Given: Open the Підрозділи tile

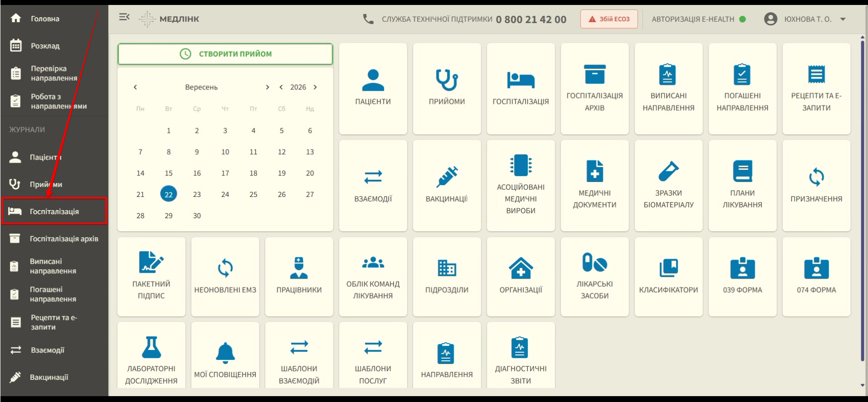Looking at the screenshot, I should coord(447,277).
